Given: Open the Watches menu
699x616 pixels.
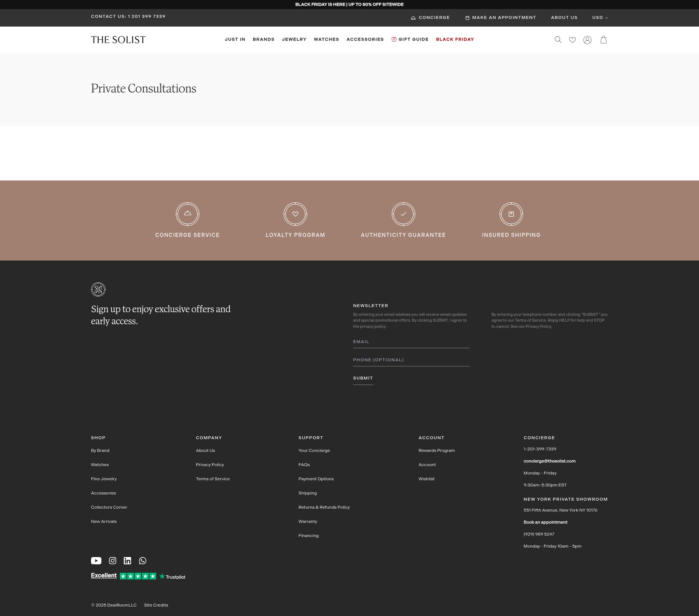Looking at the screenshot, I should pyautogui.click(x=326, y=39).
